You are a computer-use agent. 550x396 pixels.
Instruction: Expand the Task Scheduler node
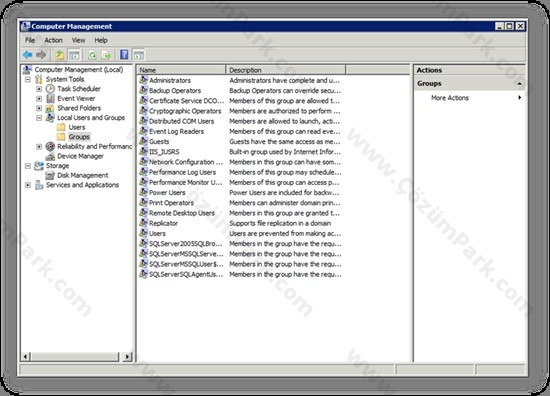pos(39,89)
